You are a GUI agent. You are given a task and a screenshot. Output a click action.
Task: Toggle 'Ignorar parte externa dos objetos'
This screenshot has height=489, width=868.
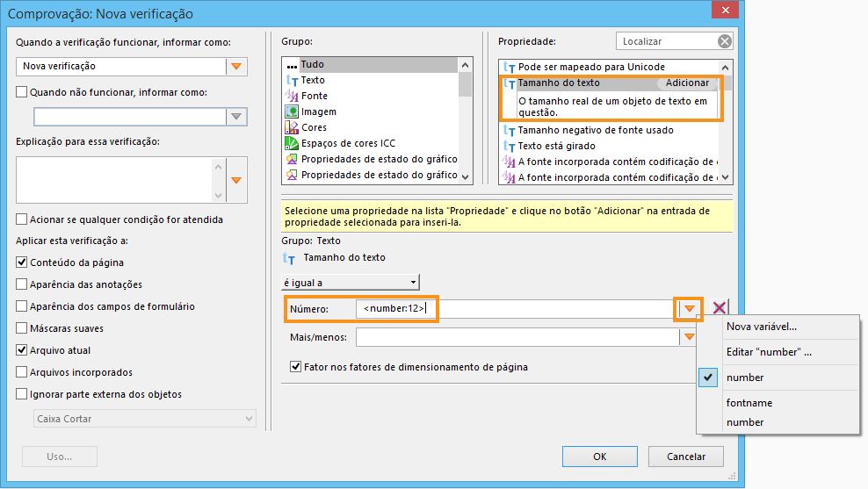tap(22, 394)
